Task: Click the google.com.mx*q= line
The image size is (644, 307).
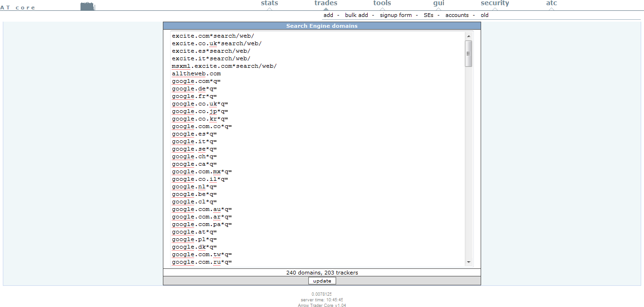Action: tap(202, 171)
